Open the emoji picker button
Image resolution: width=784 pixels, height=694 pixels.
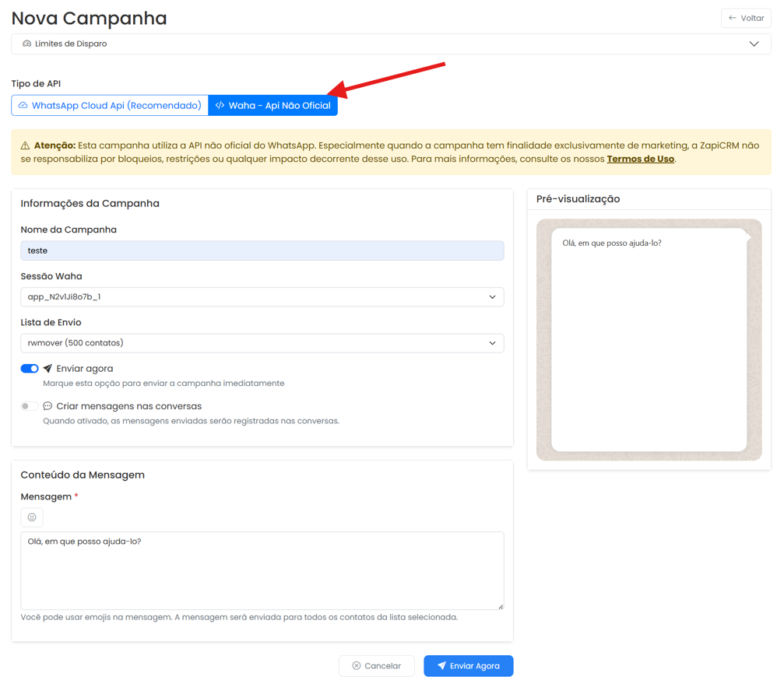click(x=32, y=517)
